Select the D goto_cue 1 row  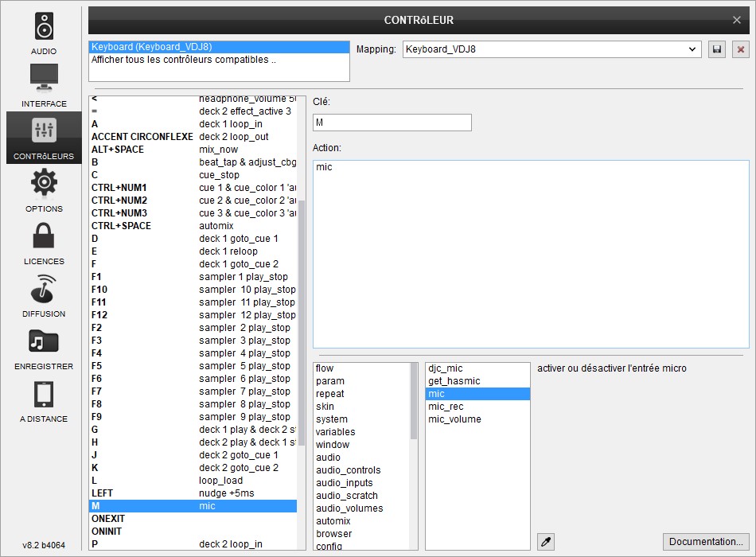coord(193,238)
